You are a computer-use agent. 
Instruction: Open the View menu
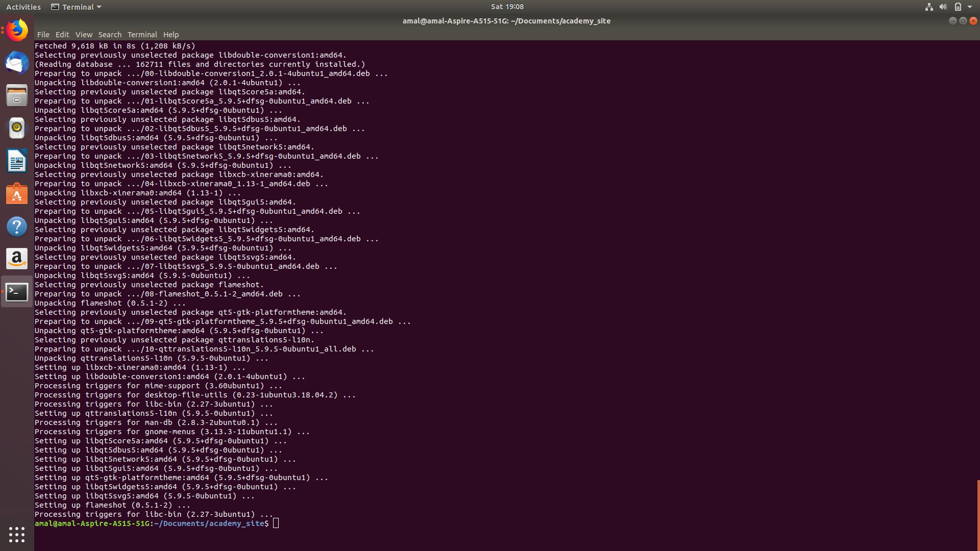84,35
